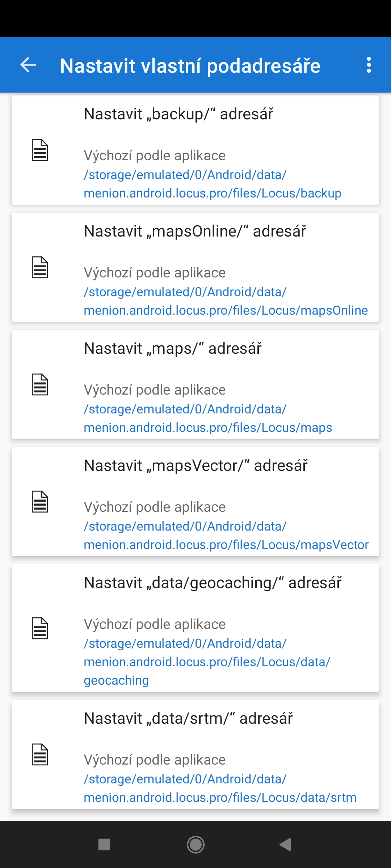Tap the back arrow in header
The height and width of the screenshot is (868, 391).
click(28, 65)
